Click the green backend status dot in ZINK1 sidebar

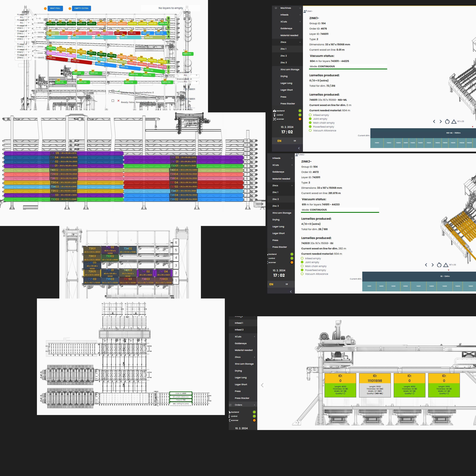tap(300, 111)
